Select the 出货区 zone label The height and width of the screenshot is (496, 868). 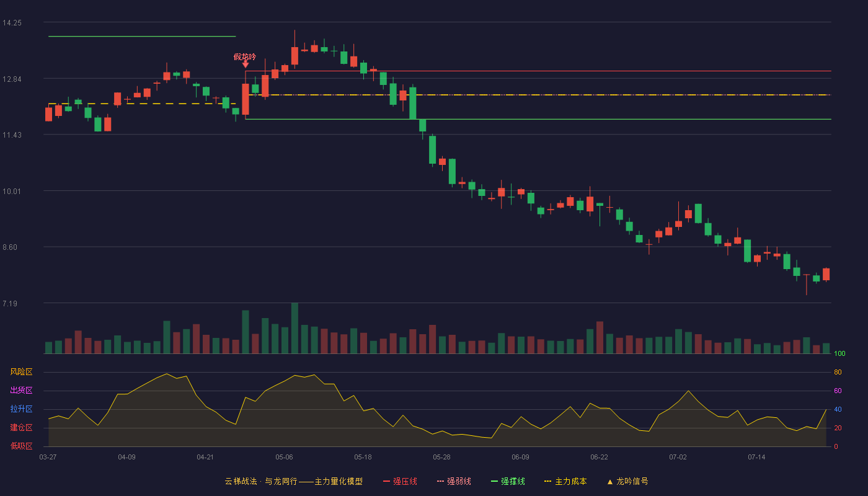[x=21, y=391]
